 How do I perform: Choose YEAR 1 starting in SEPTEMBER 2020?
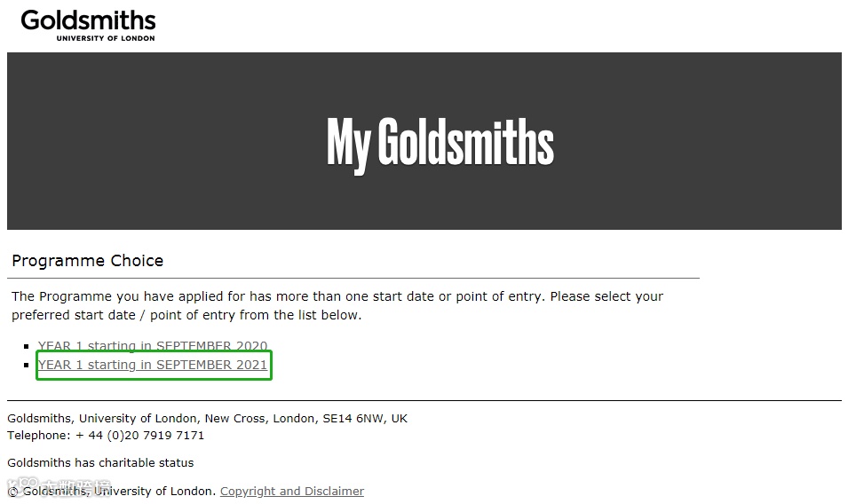click(x=153, y=345)
